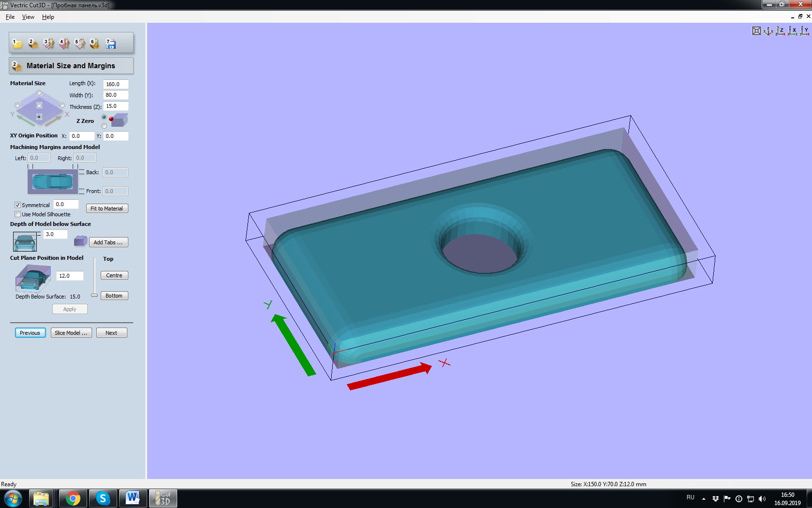Open File menu
Screen dimensions: 812x508
click(x=10, y=17)
